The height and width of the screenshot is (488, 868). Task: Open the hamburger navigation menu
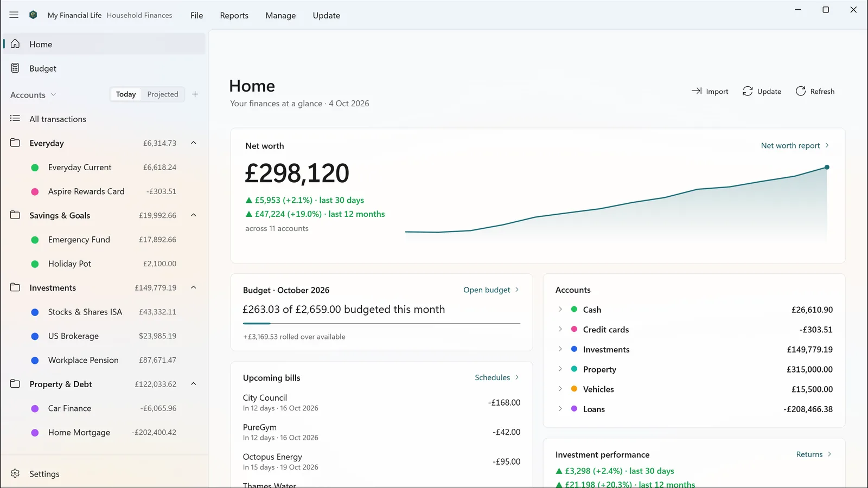(x=14, y=15)
